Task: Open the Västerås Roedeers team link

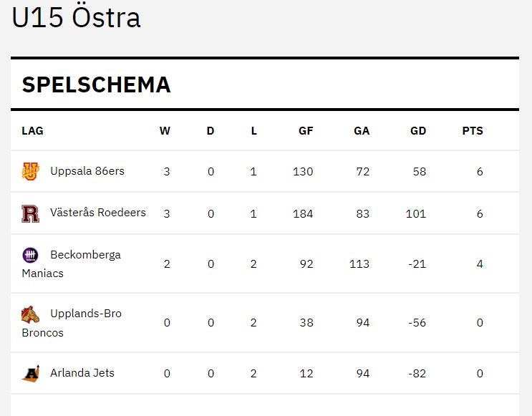Action: pos(97,213)
